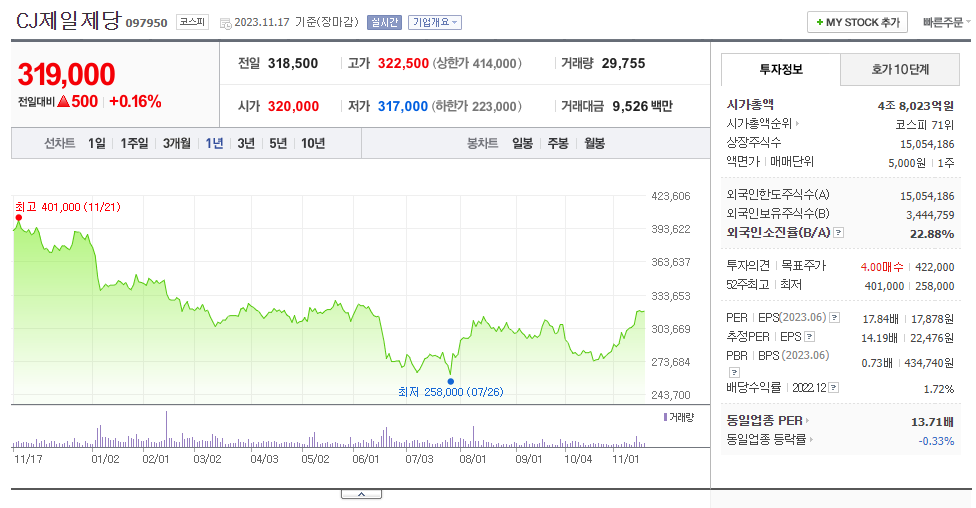Image resolution: width=976 pixels, height=508 pixels.
Task: Open help icon beside PER EPS(2023.06)
Action: pos(835,318)
